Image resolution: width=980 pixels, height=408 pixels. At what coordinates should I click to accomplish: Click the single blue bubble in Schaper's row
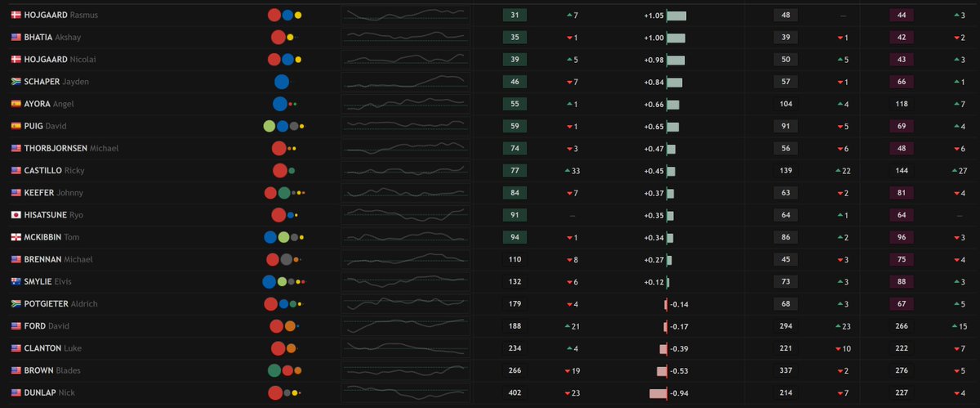pyautogui.click(x=282, y=82)
